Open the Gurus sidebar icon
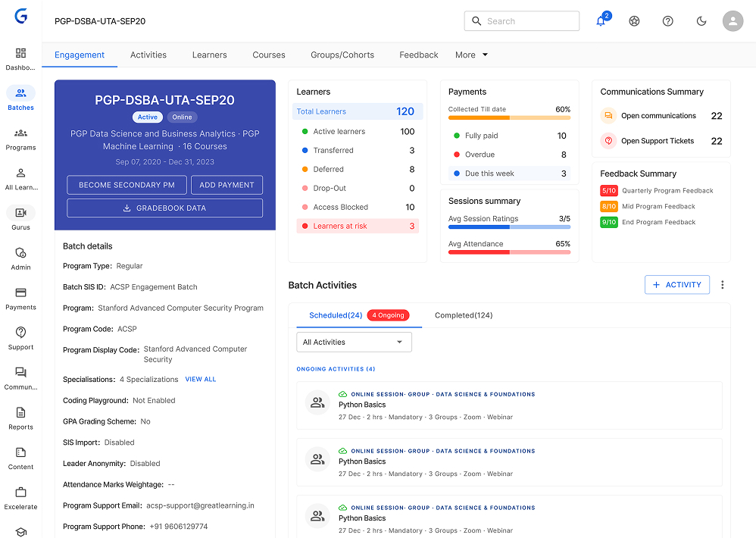Image resolution: width=756 pixels, height=538 pixels. (x=20, y=213)
